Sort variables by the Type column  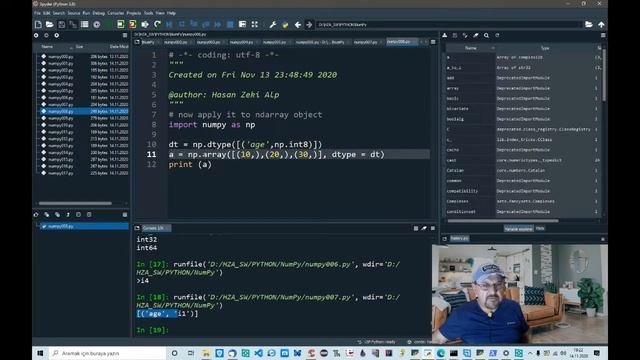click(x=545, y=48)
